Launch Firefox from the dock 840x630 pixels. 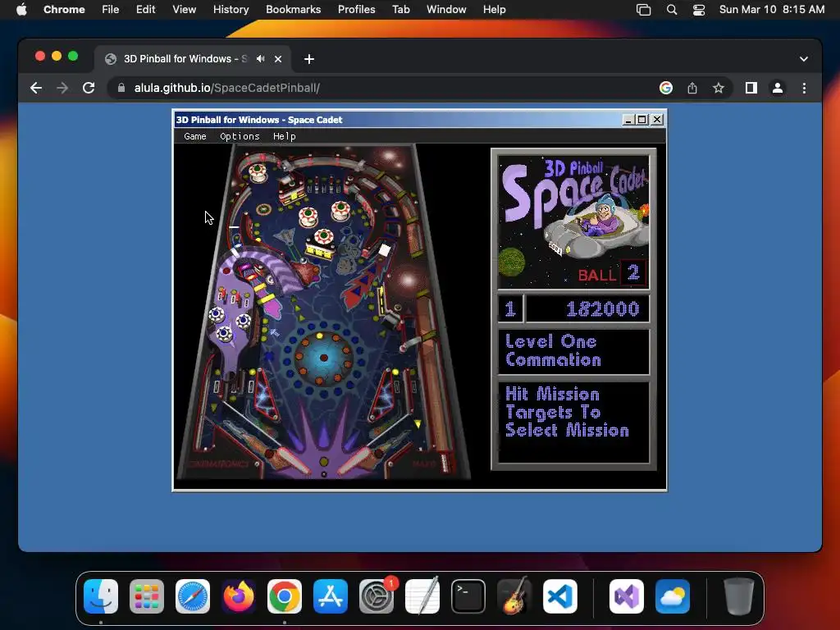click(x=239, y=596)
